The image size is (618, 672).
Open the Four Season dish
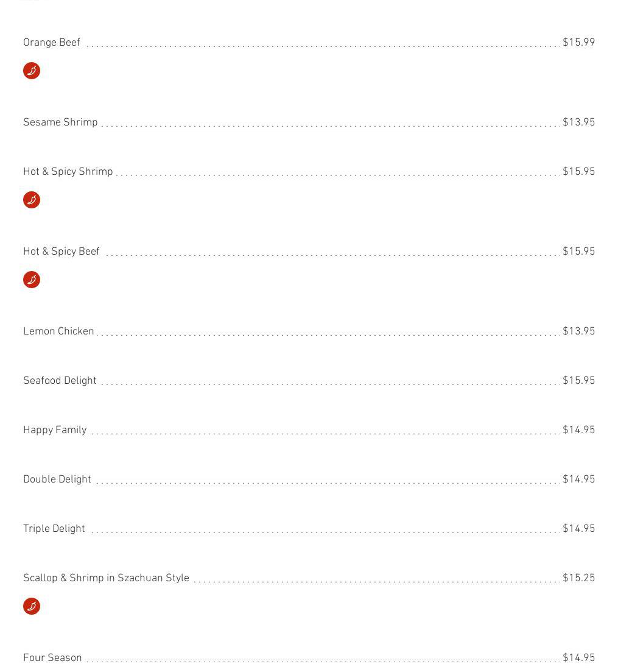[52, 658]
